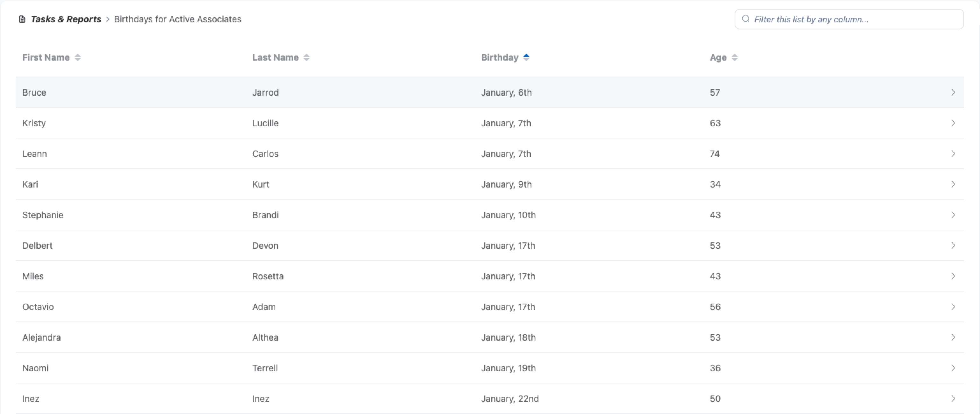The height and width of the screenshot is (414, 980).
Task: Focus the Filter this list input field
Action: pos(852,19)
